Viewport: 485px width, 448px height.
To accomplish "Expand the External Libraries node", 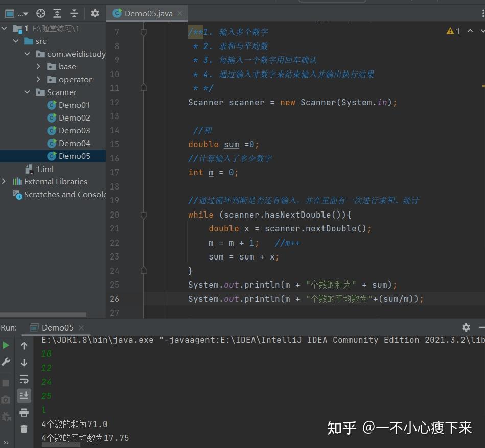I will tap(4, 181).
